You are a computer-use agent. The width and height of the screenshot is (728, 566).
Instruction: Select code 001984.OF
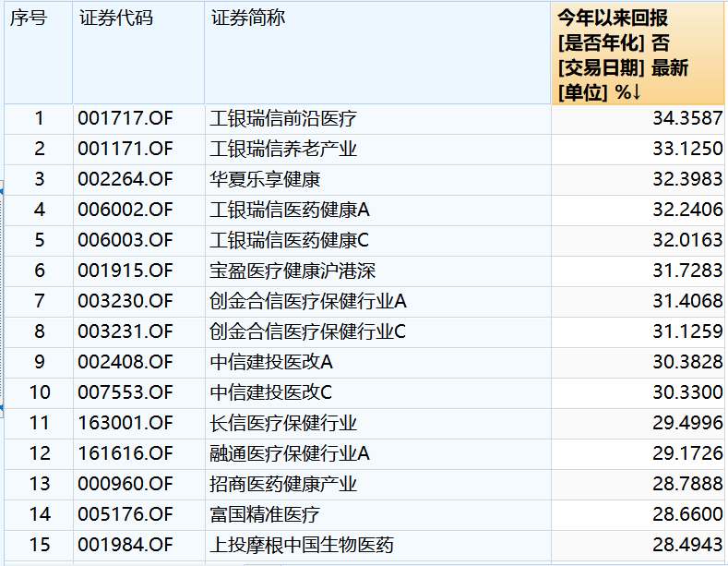coord(125,545)
